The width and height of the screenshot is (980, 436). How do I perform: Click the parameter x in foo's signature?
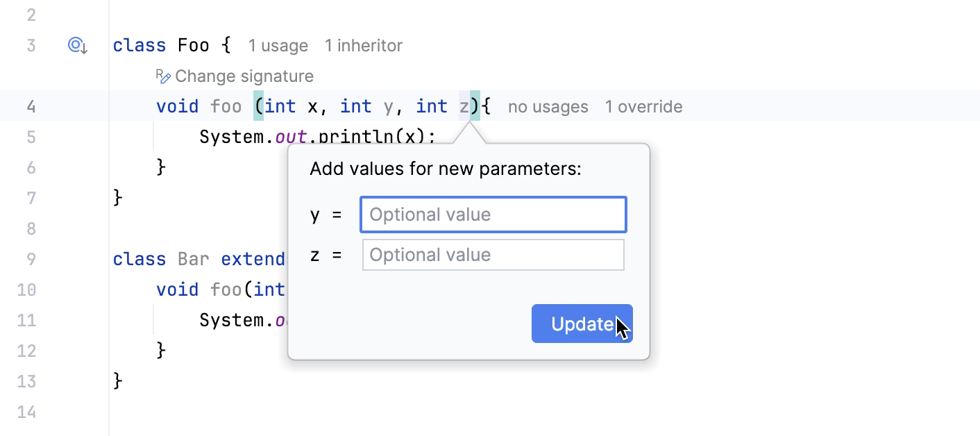(314, 106)
